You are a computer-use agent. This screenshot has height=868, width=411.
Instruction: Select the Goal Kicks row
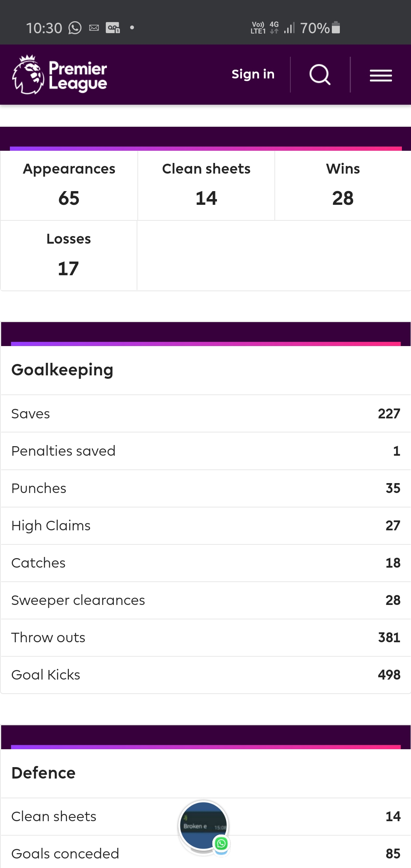point(205,675)
